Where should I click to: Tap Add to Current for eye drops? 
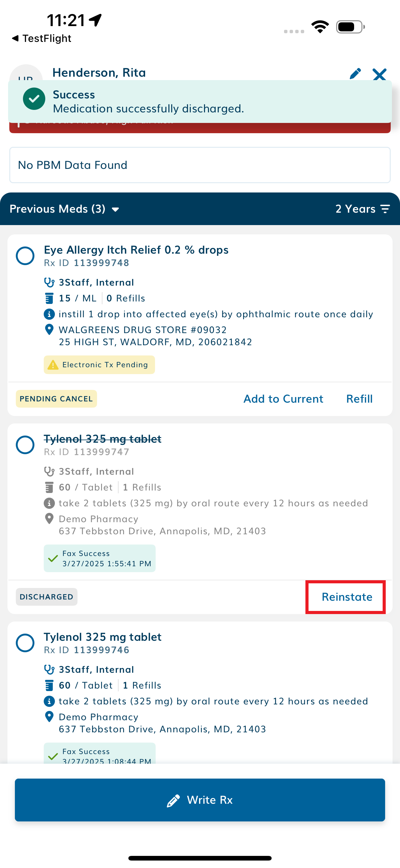(x=283, y=399)
